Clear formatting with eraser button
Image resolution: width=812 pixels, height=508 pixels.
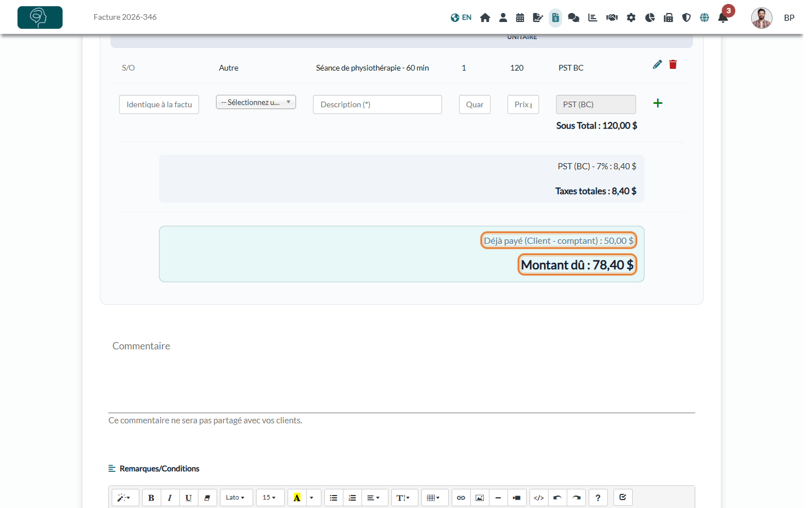207,497
